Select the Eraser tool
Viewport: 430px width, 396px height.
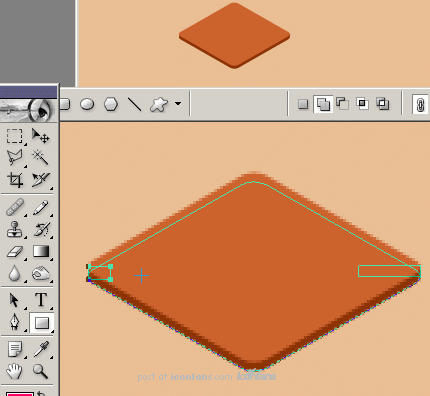[x=14, y=251]
